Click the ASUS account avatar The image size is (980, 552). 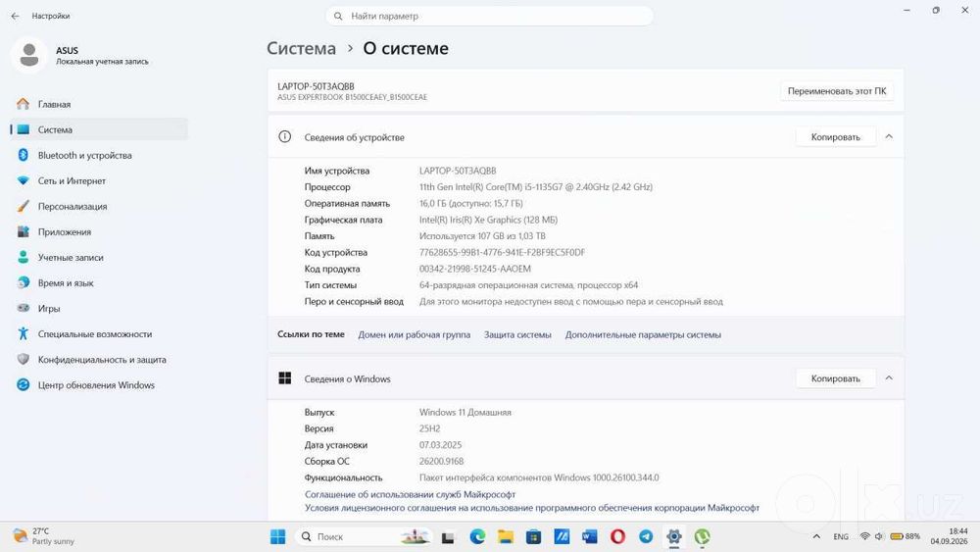pyautogui.click(x=28, y=55)
